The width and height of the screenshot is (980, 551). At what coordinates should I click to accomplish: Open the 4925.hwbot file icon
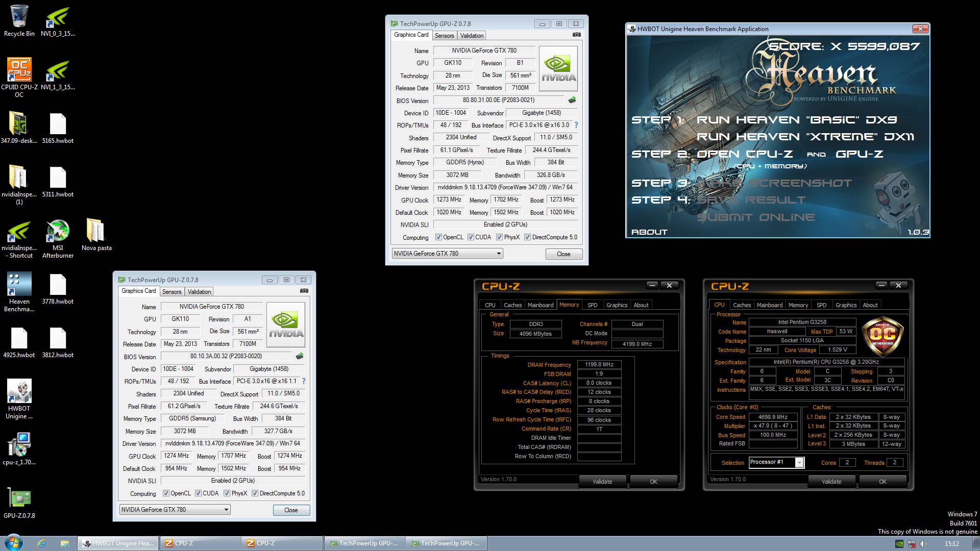pos(19,342)
